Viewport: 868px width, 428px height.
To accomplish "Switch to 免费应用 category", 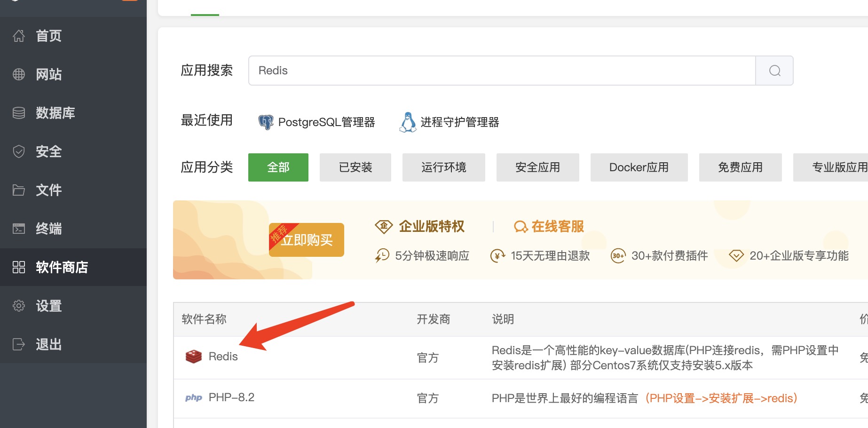I will coord(741,167).
